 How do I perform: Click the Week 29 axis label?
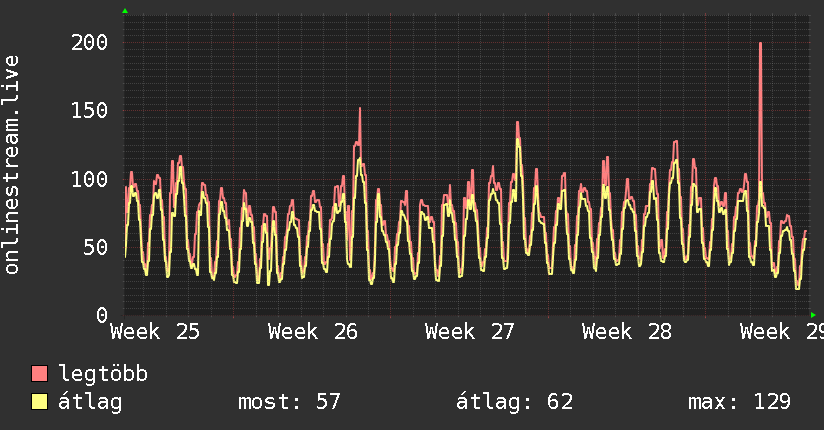click(782, 332)
